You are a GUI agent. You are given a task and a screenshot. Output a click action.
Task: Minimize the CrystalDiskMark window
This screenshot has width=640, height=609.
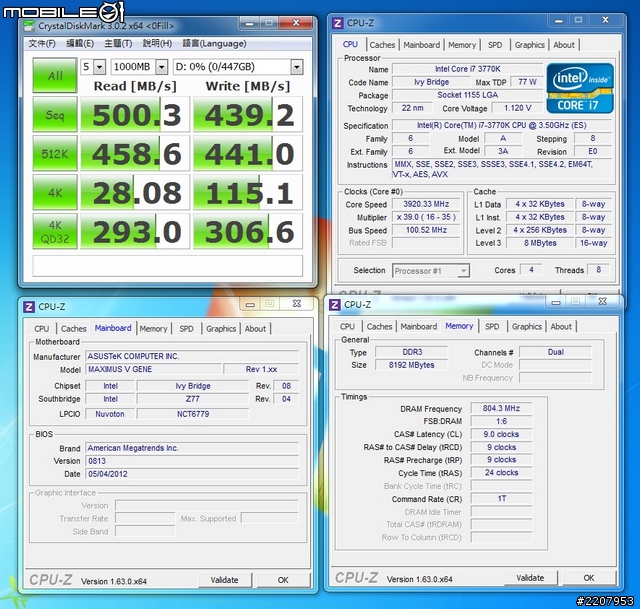pos(250,24)
